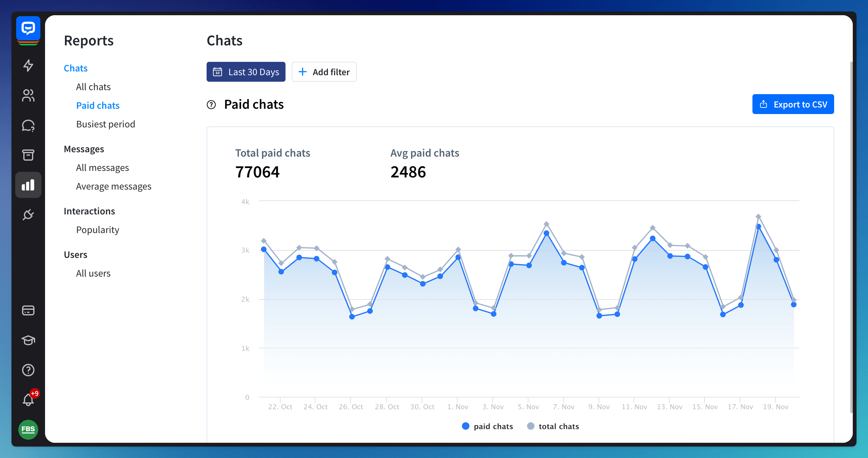Open the plug Integrations icon

[28, 215]
